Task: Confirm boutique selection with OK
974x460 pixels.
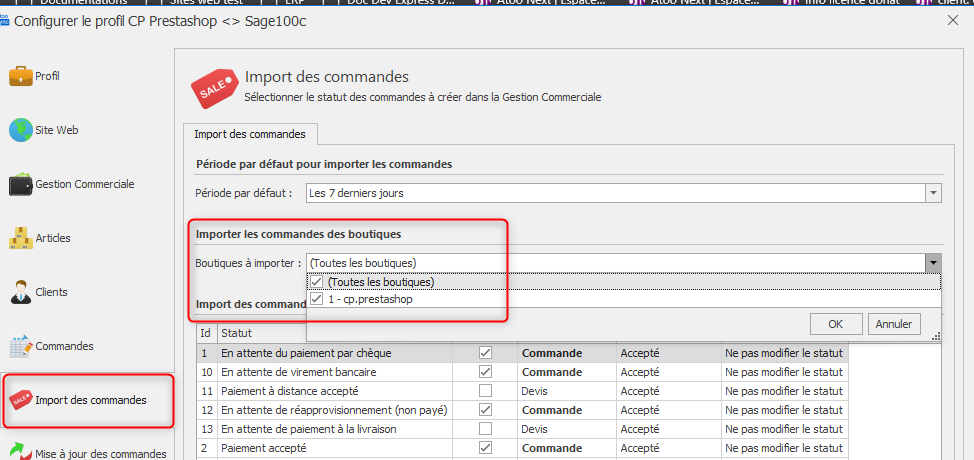Action: point(836,324)
